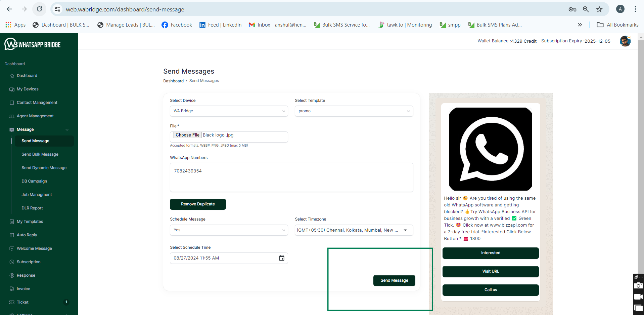The width and height of the screenshot is (644, 315).
Task: Click WhatsApp Numbers text area
Action: click(291, 178)
